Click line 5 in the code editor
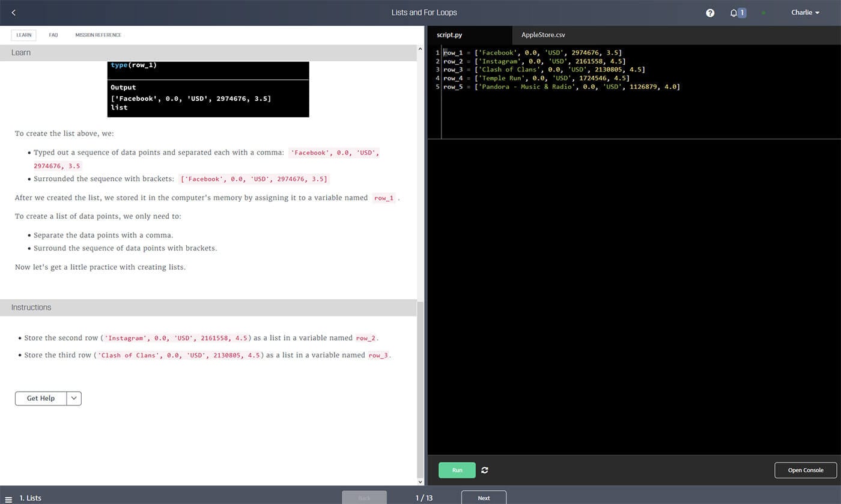Viewport: 841px width, 504px height. pos(562,87)
